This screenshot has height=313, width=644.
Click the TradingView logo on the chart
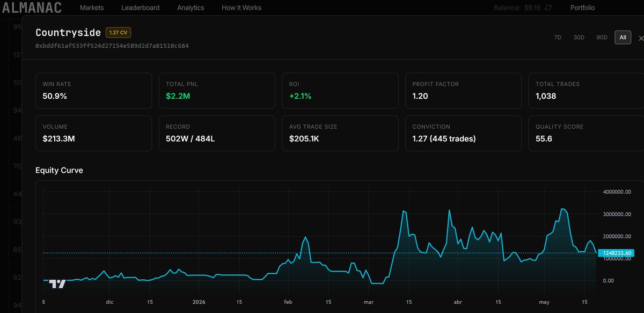click(57, 284)
